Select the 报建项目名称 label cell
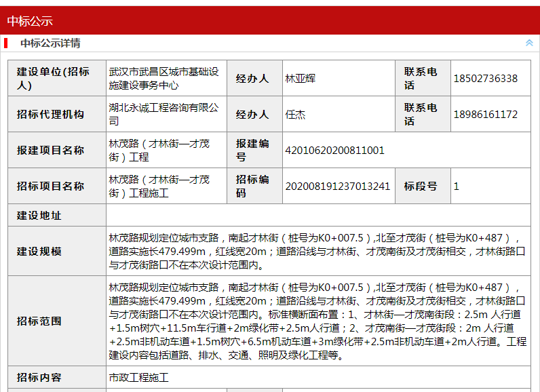 [57, 150]
